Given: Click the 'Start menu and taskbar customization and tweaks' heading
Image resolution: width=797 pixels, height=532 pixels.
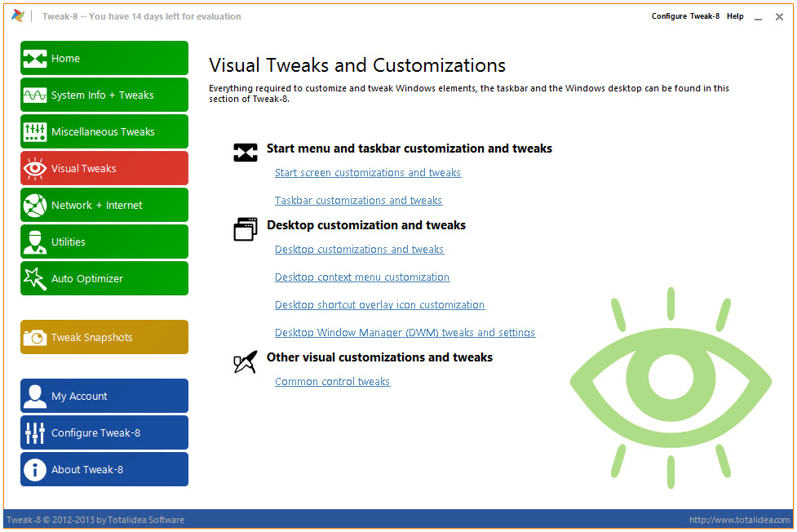Looking at the screenshot, I should tap(410, 149).
